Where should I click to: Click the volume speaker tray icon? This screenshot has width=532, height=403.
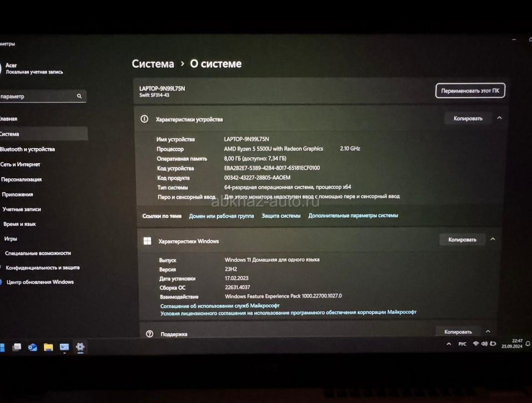[485, 344]
